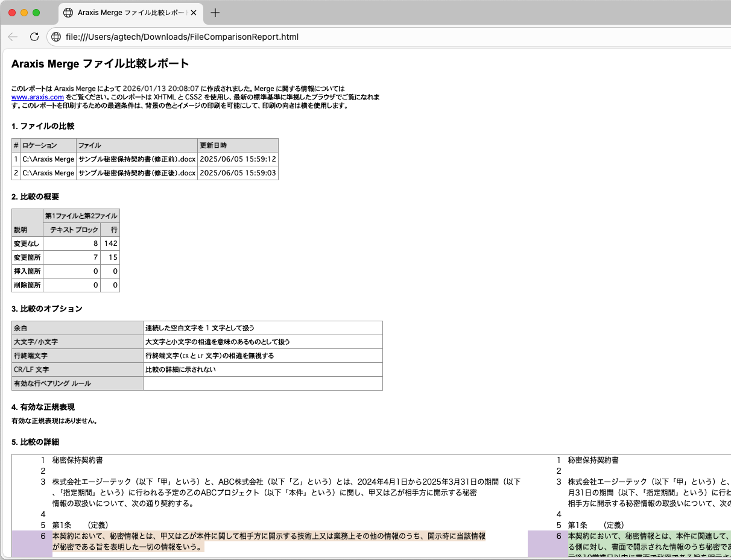This screenshot has width=731, height=560.
Task: Click the globe favicon on the Araxis Merge tab
Action: click(68, 13)
